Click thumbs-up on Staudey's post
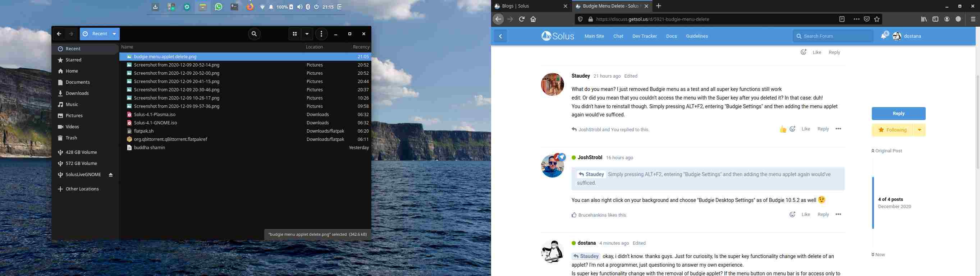The image size is (980, 276). point(783,130)
